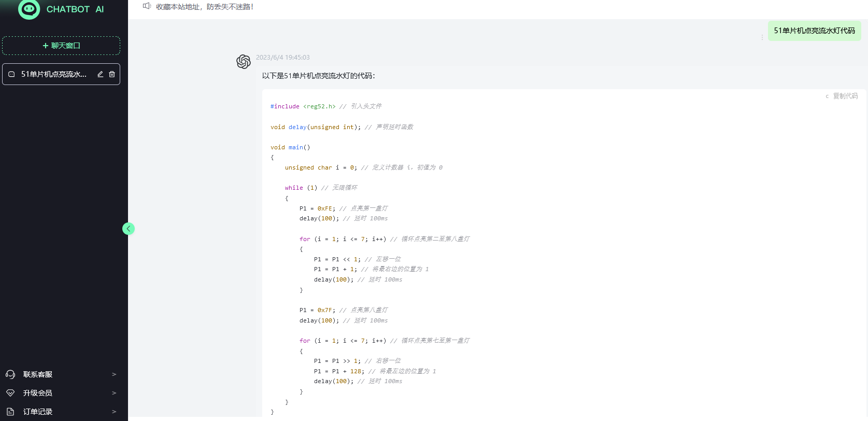Click the P1 = P1 >> 1 line
The image size is (868, 421).
coord(358,361)
